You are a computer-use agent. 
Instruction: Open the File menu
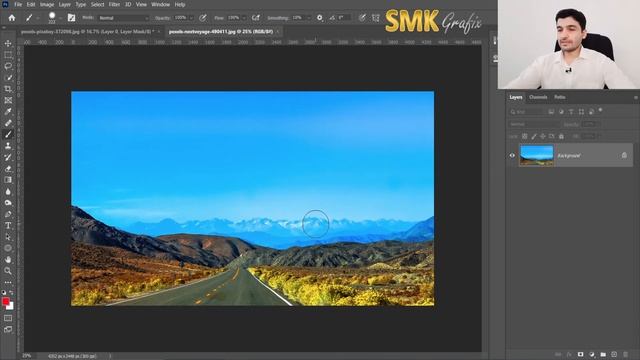coord(18,4)
